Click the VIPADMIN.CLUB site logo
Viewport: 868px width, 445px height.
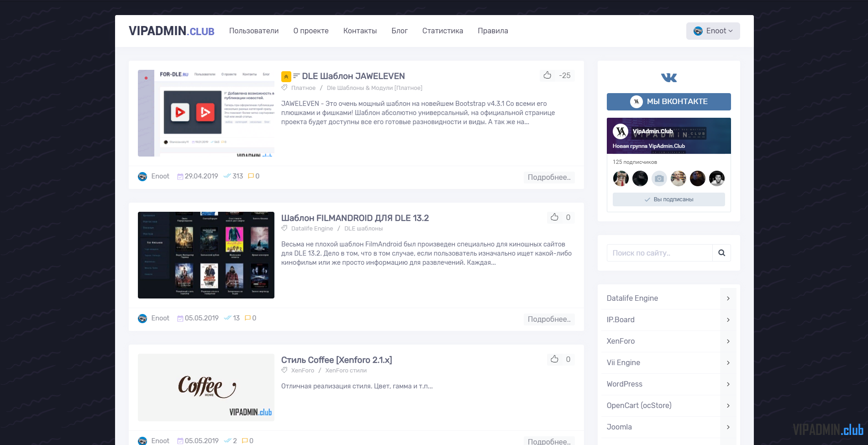[172, 31]
